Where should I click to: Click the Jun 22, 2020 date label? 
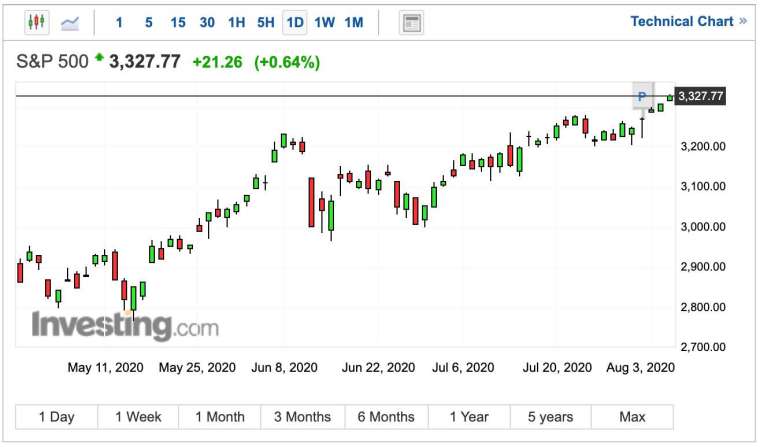(379, 367)
